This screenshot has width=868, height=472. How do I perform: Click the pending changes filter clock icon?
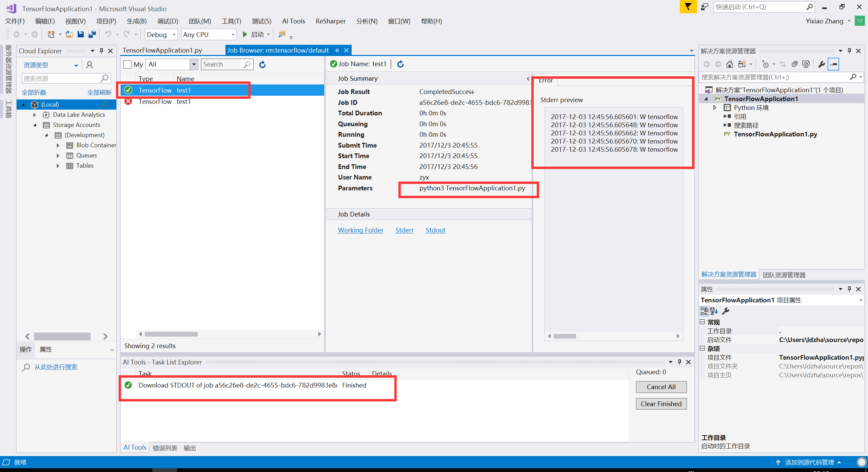(765, 64)
